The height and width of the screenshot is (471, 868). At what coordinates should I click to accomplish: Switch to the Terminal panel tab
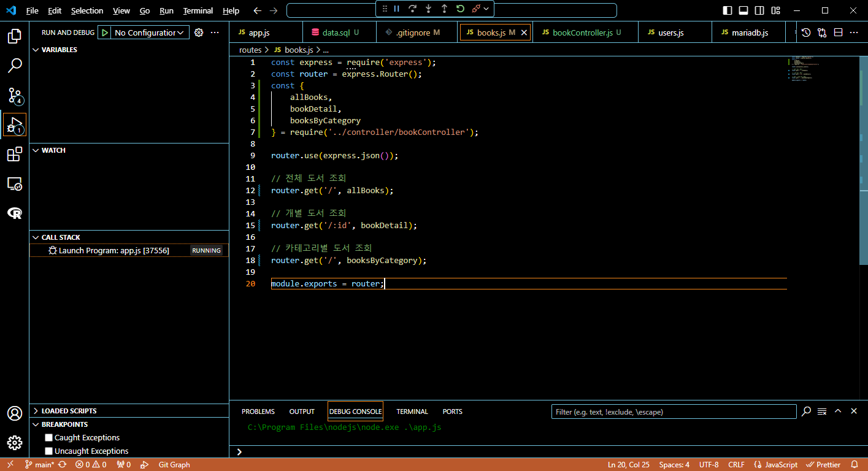click(412, 412)
